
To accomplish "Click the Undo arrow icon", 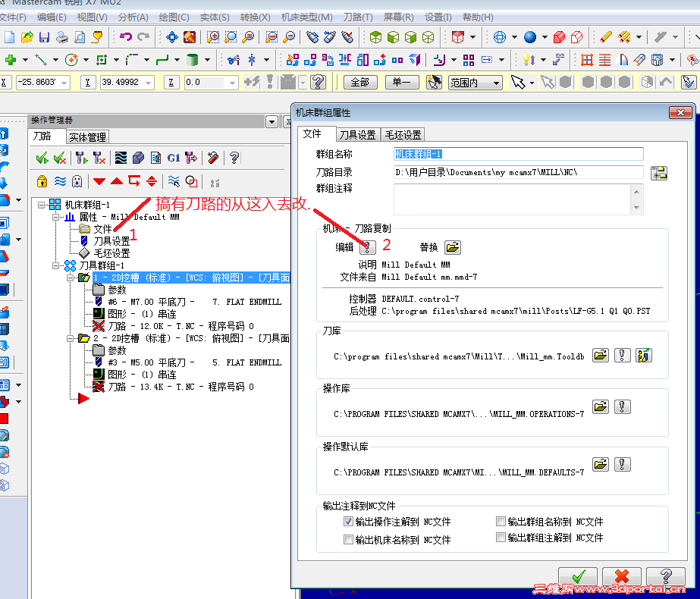I will (x=126, y=37).
